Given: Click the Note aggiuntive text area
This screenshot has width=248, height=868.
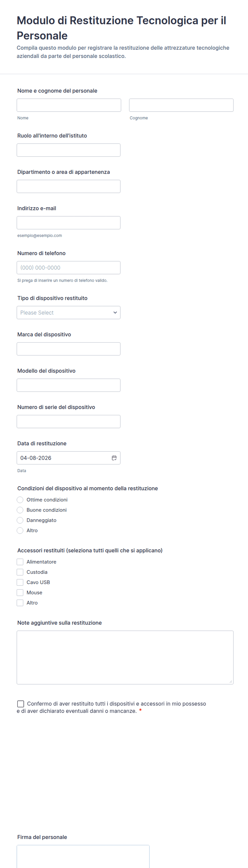Looking at the screenshot, I should coord(125,657).
